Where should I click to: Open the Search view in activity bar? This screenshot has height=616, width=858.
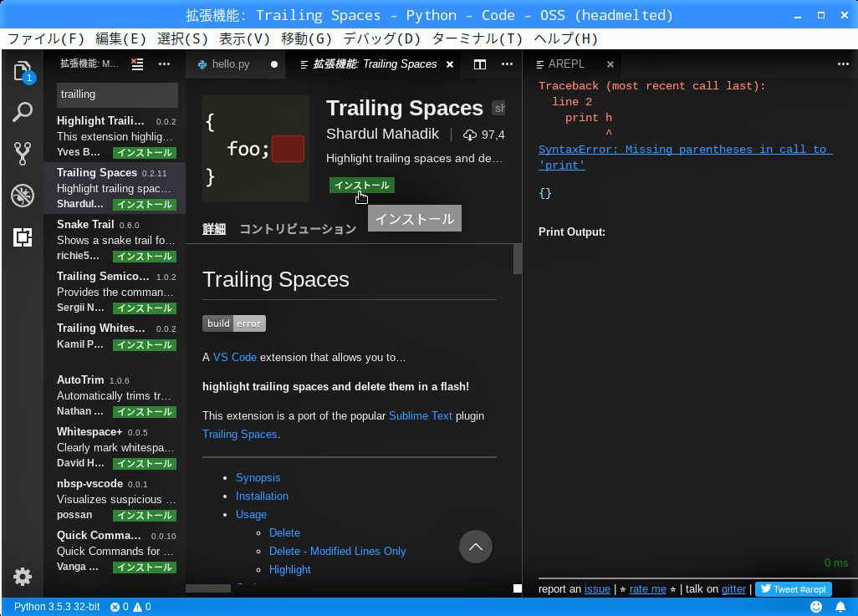[x=23, y=112]
